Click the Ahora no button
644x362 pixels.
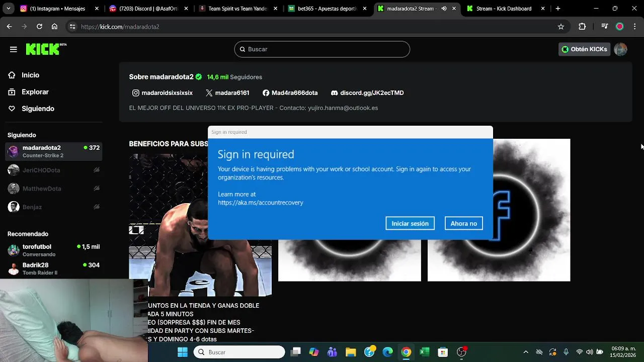coord(463,224)
